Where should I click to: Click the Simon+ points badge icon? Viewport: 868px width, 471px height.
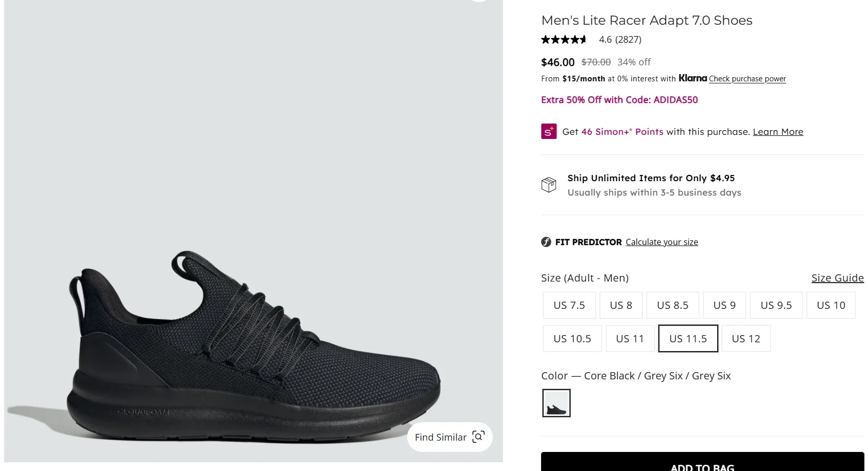pos(549,131)
